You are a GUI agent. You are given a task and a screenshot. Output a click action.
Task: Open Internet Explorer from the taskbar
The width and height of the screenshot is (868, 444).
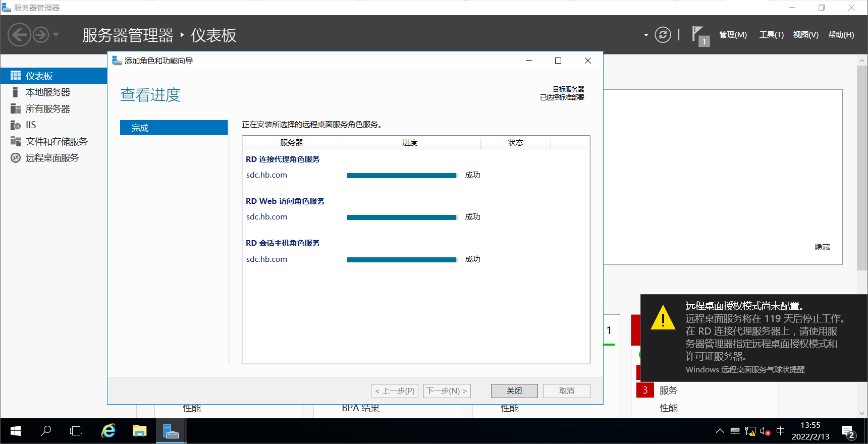pyautogui.click(x=108, y=431)
